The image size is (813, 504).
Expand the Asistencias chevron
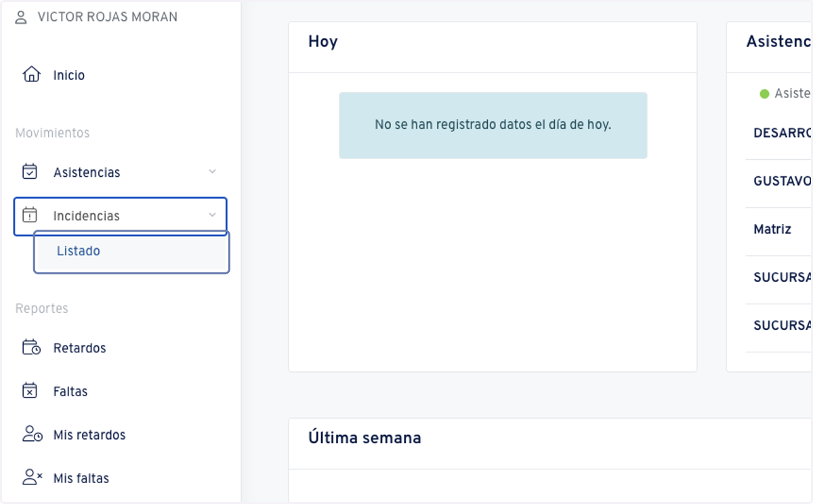pos(212,172)
